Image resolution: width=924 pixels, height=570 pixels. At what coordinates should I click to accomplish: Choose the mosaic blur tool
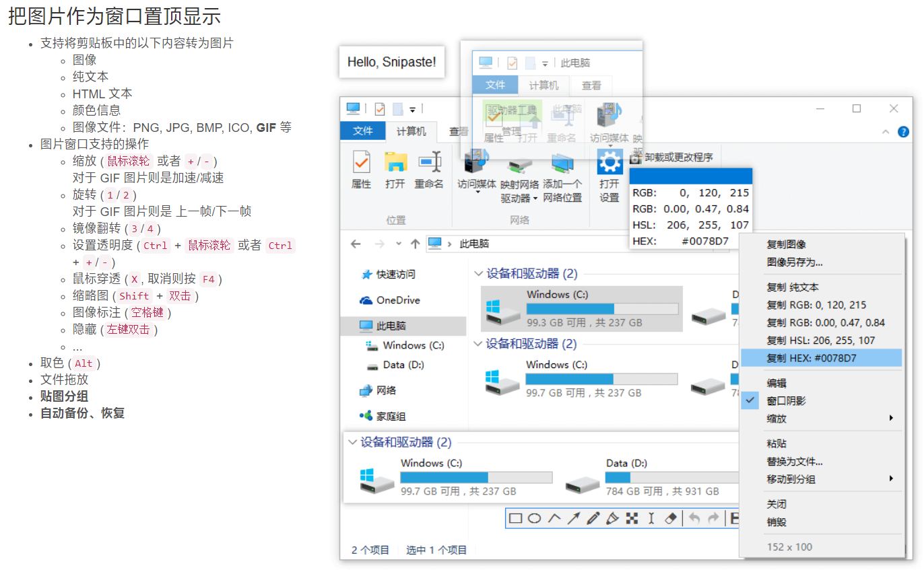pos(632,518)
